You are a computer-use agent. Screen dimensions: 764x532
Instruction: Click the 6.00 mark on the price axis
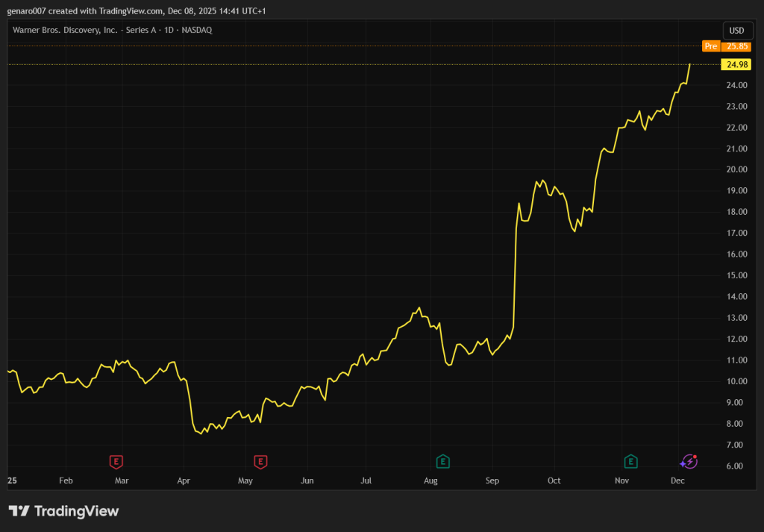736,466
